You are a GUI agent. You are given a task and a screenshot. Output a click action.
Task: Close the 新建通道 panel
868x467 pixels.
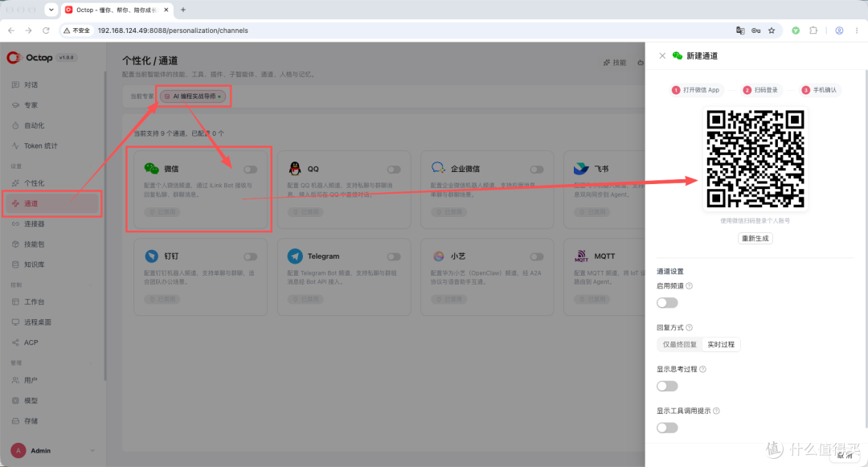click(662, 55)
